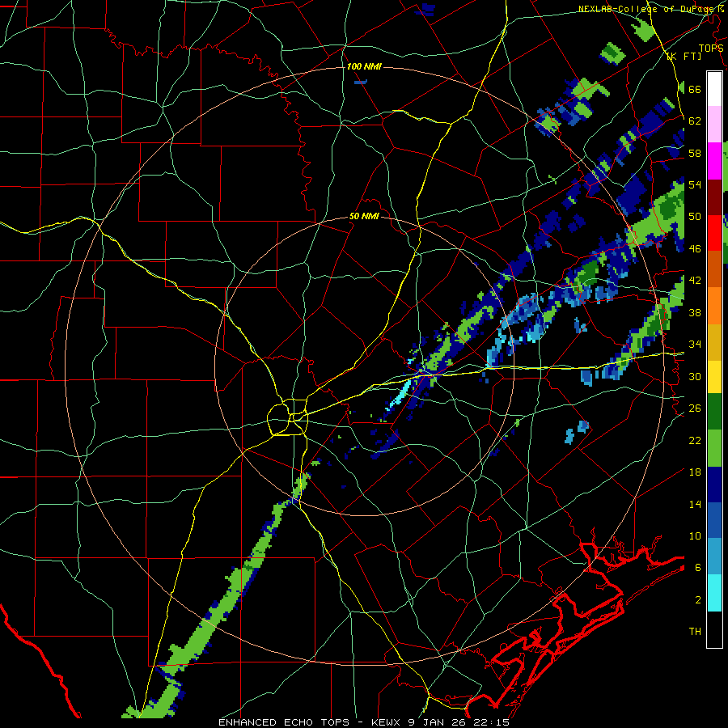Screen dimensions: 728x728
Task: Click the yellow highway loop around the city
Action: (288, 417)
